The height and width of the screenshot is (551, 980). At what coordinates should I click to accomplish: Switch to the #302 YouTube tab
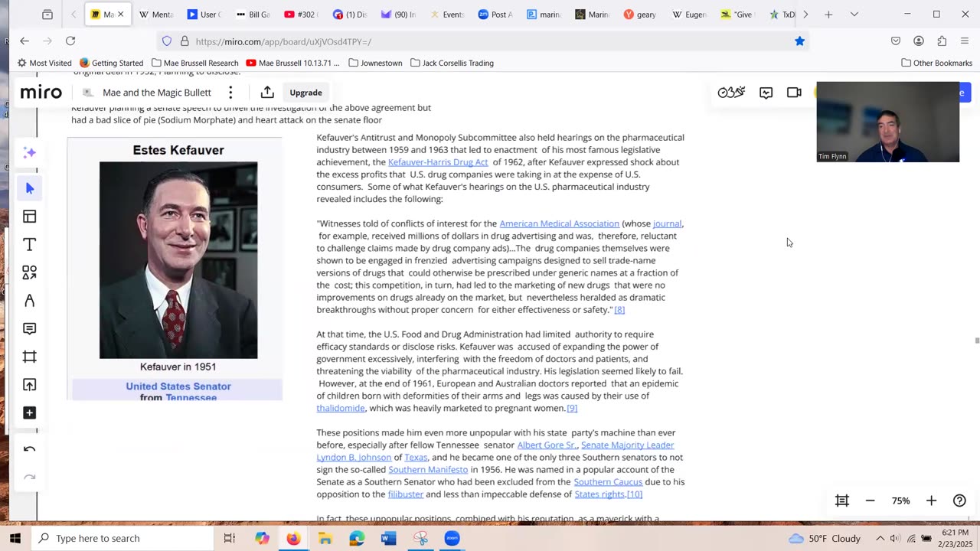pyautogui.click(x=300, y=15)
